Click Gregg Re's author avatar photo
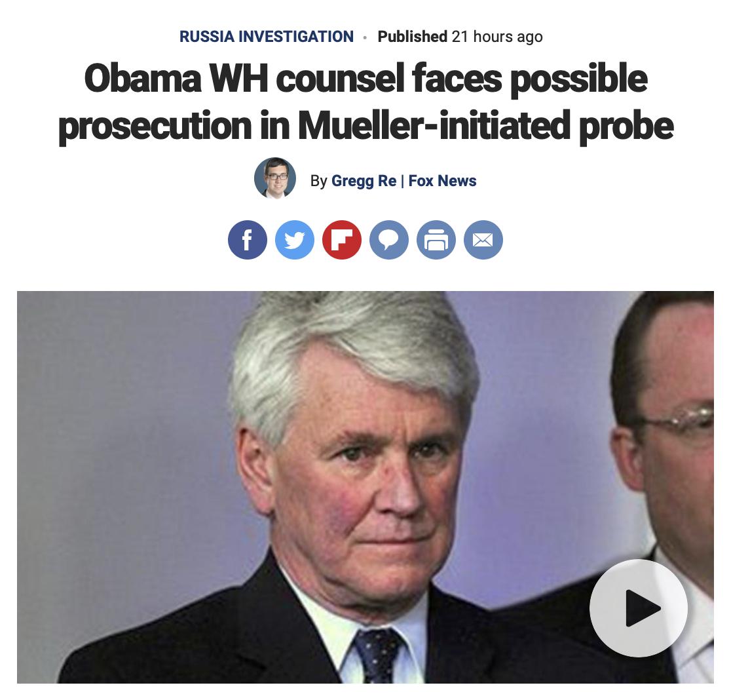This screenshot has width=731, height=700. 275,178
